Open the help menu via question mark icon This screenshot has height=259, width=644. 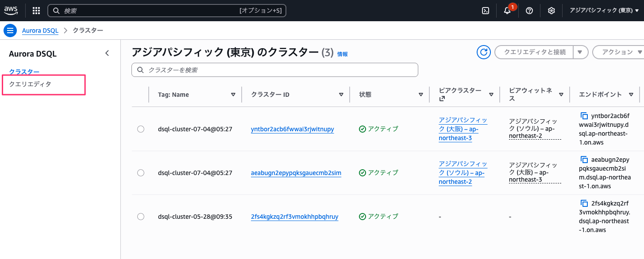529,11
